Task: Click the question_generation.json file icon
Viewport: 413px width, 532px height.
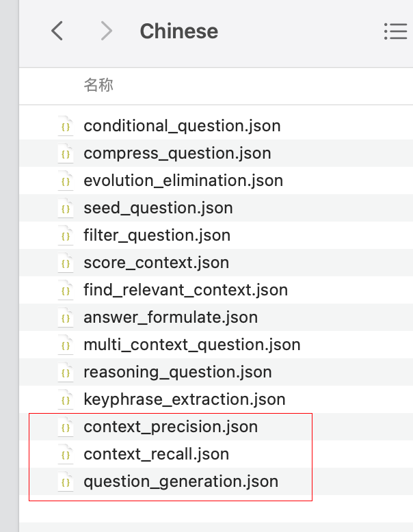Action: (x=66, y=482)
